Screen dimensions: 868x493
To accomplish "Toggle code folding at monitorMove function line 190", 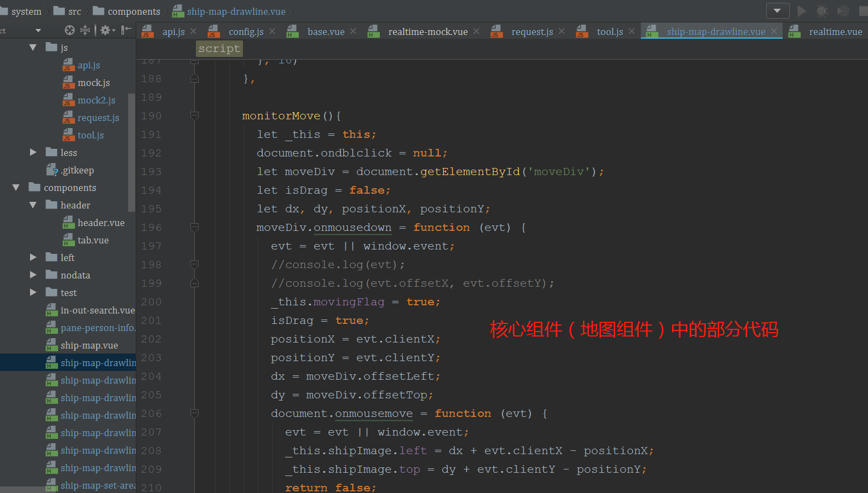I will 194,116.
